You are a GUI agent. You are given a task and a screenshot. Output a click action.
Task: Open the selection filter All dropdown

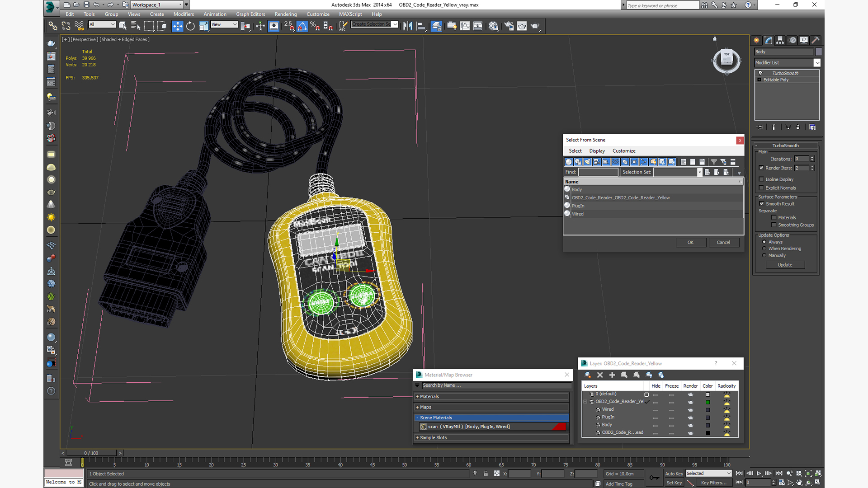point(102,24)
